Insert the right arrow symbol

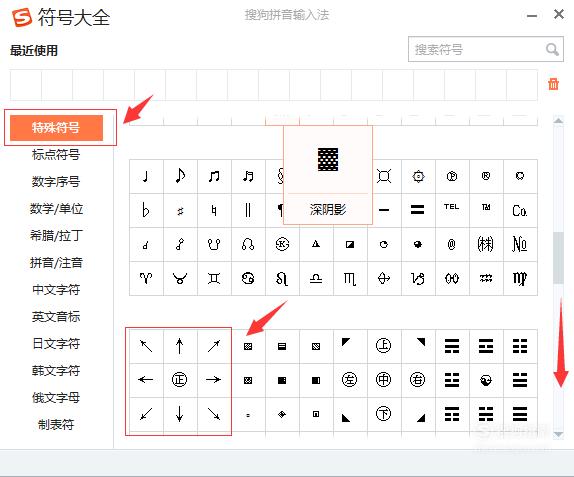[x=213, y=380]
